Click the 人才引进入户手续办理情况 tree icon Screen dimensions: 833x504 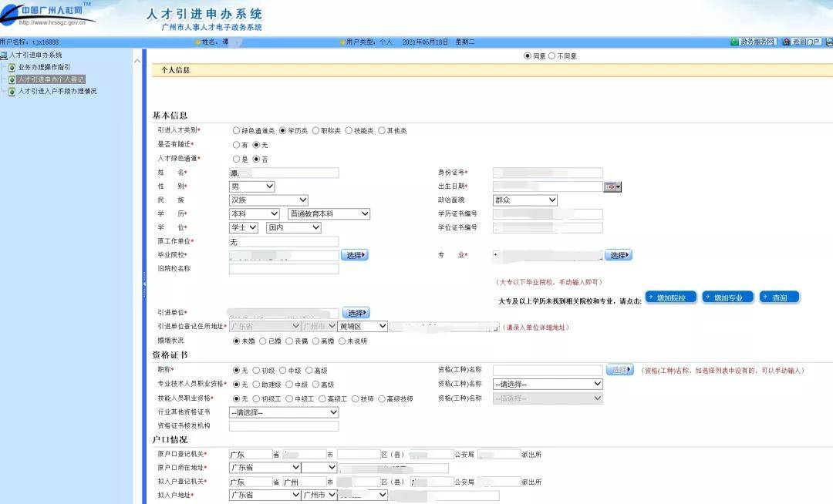click(x=12, y=92)
